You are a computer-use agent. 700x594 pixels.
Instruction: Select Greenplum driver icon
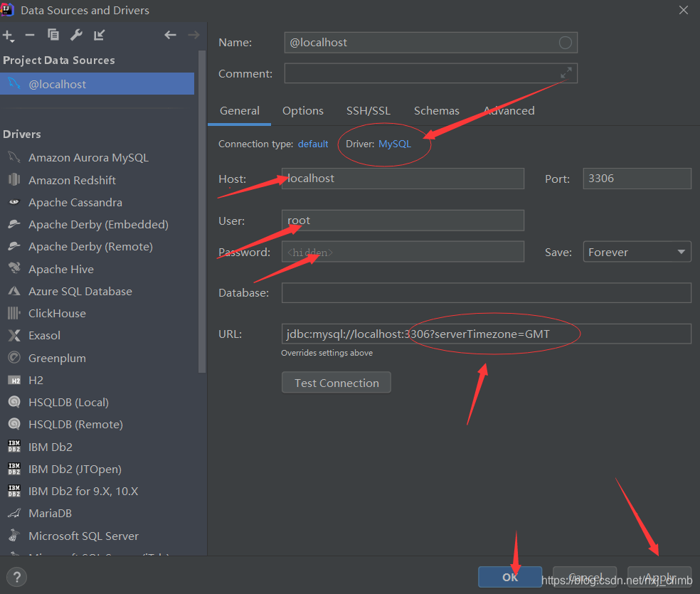[x=14, y=358]
